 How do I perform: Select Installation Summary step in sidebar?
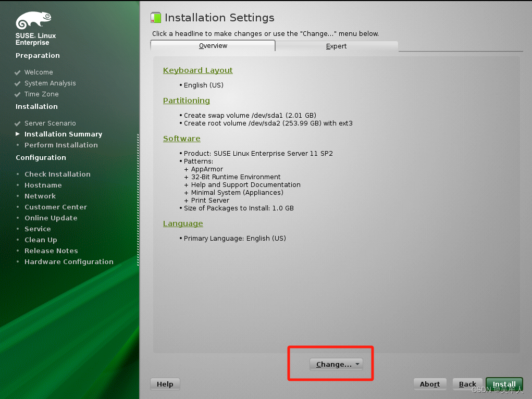(x=63, y=134)
